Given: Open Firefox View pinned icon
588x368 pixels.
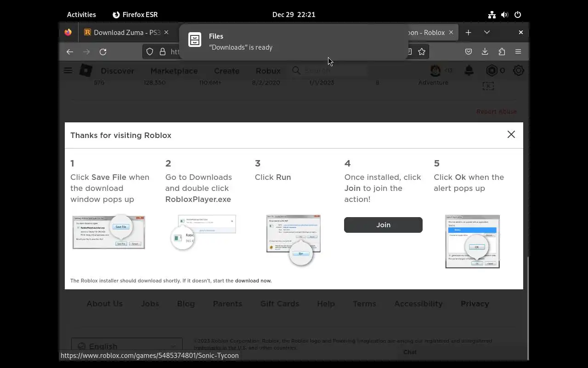Looking at the screenshot, I should click(x=68, y=32).
